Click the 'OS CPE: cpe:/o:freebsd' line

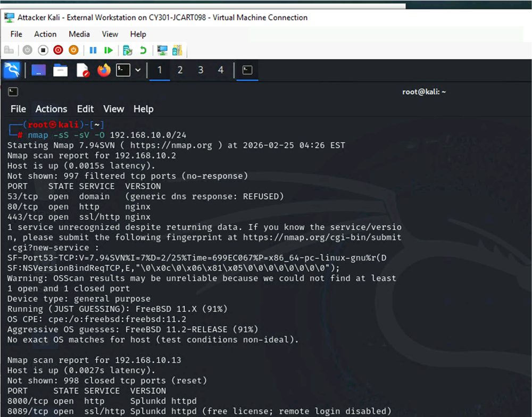[97, 319]
